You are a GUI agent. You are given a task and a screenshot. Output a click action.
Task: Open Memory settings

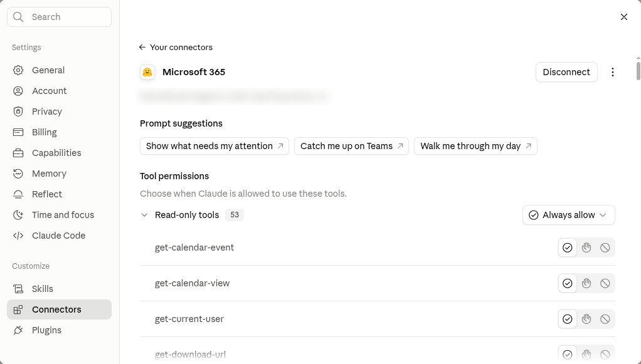pyautogui.click(x=60, y=174)
